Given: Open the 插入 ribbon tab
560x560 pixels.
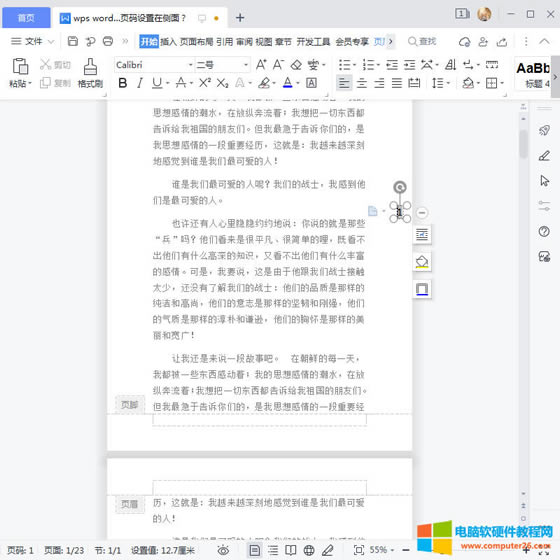Looking at the screenshot, I should coord(168,42).
